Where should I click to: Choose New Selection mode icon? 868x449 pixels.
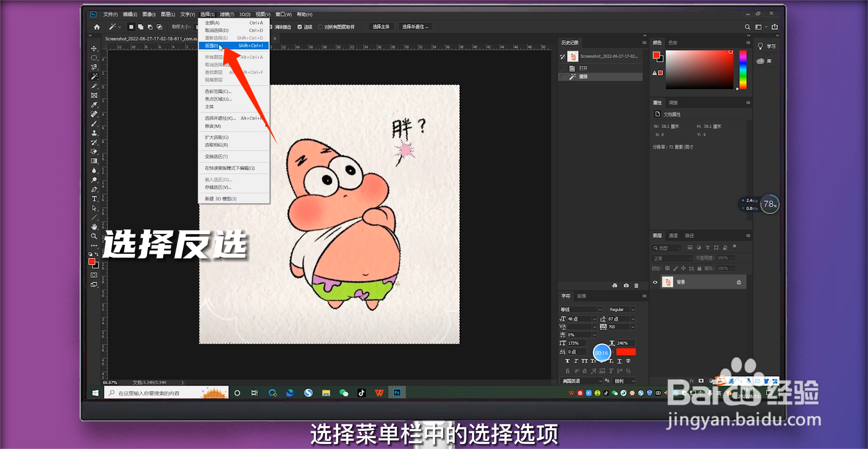click(x=131, y=27)
